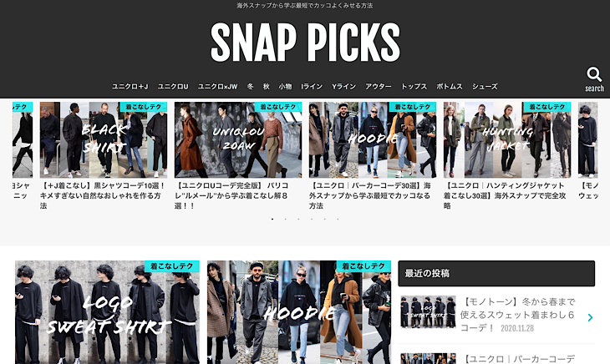
Task: Open the シューズ category
Action: click(485, 87)
